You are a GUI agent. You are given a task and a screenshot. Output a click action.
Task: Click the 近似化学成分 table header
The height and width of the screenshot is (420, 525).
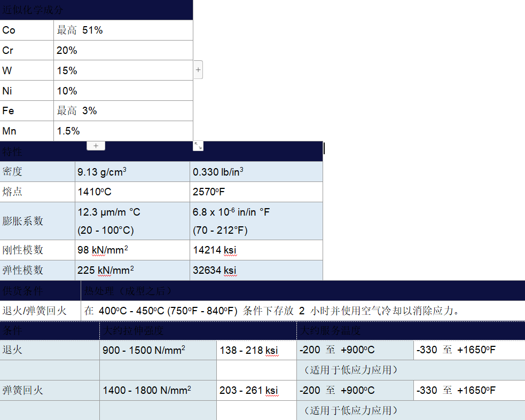click(x=96, y=10)
